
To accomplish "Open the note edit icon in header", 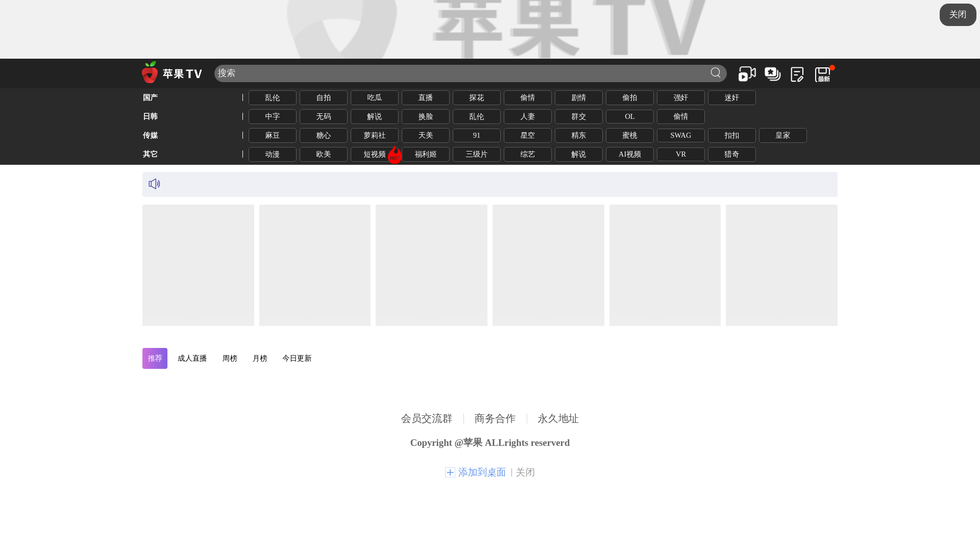I will [797, 74].
